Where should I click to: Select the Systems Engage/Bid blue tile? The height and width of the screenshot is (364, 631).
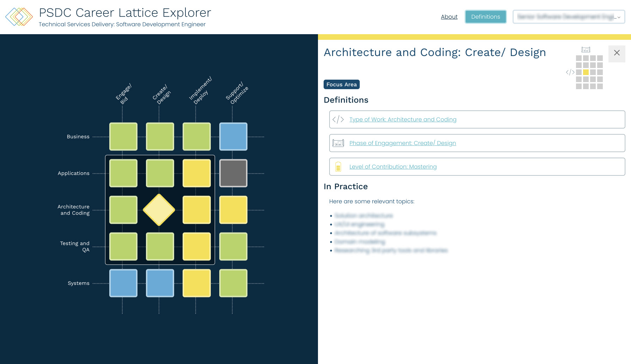(x=123, y=283)
